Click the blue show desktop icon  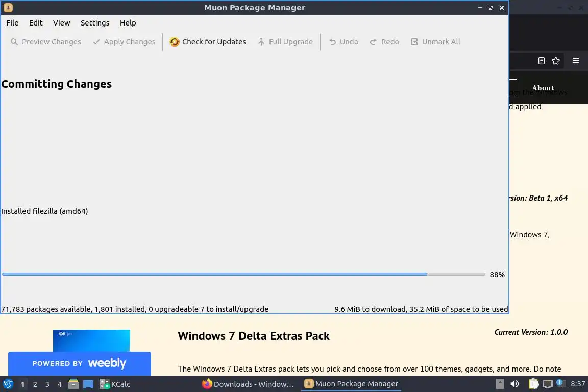[x=88, y=384]
